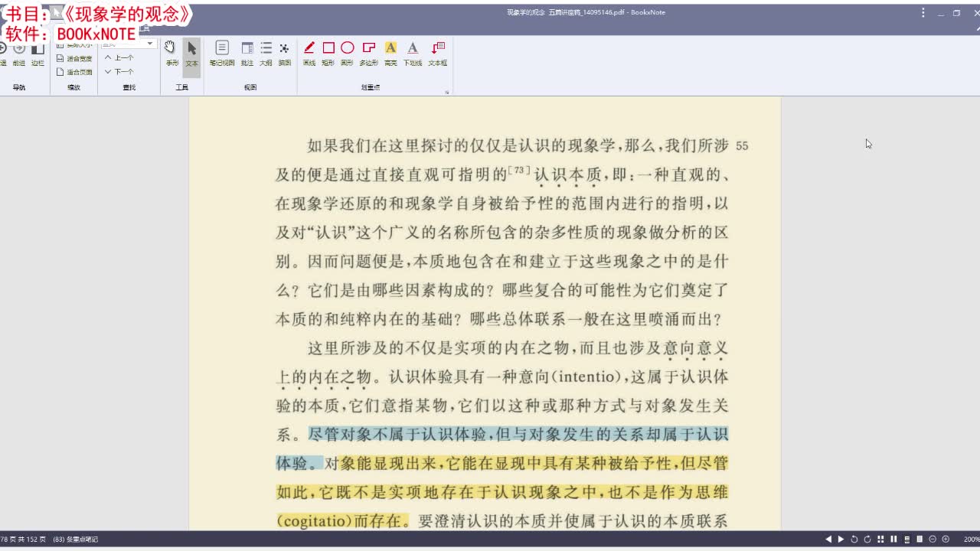Choose the 矩形 rectangle markup tool
This screenshot has height=551, width=980.
point(328,53)
